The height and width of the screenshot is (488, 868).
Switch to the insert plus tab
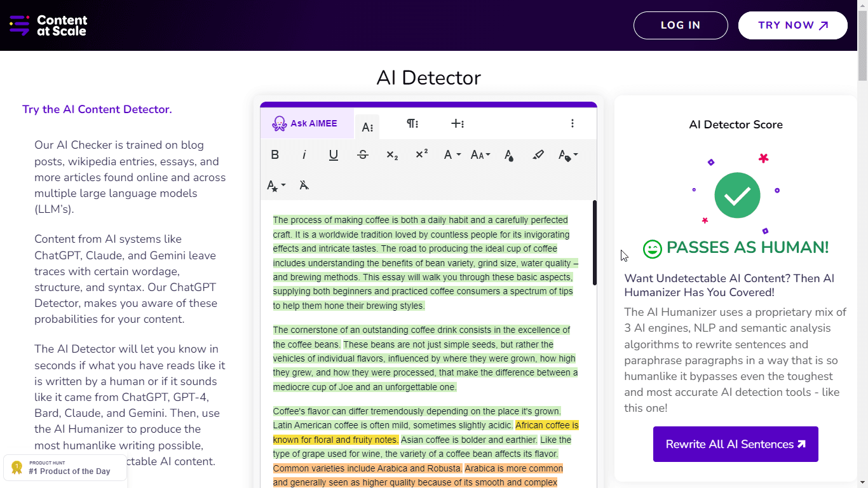click(458, 123)
